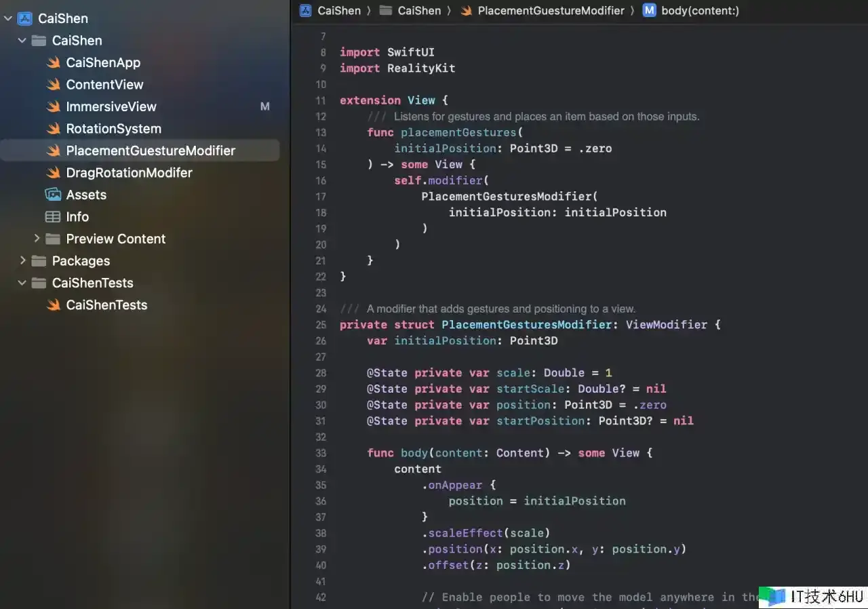Click the Packages folder icon

39,261
